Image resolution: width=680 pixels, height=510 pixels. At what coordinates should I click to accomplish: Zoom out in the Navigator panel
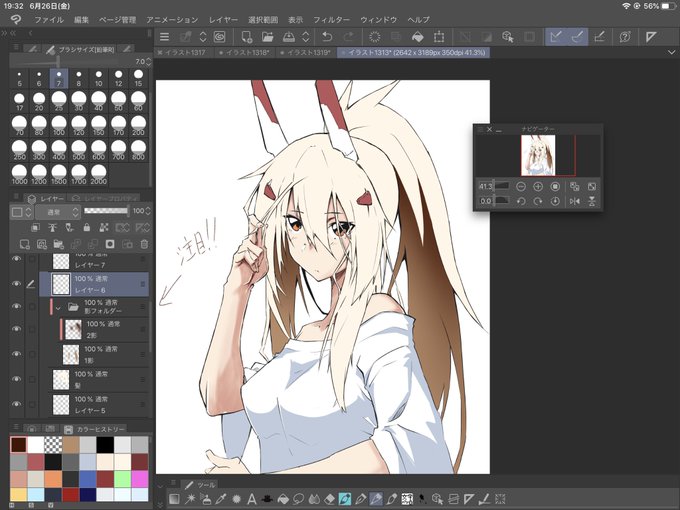coord(521,187)
